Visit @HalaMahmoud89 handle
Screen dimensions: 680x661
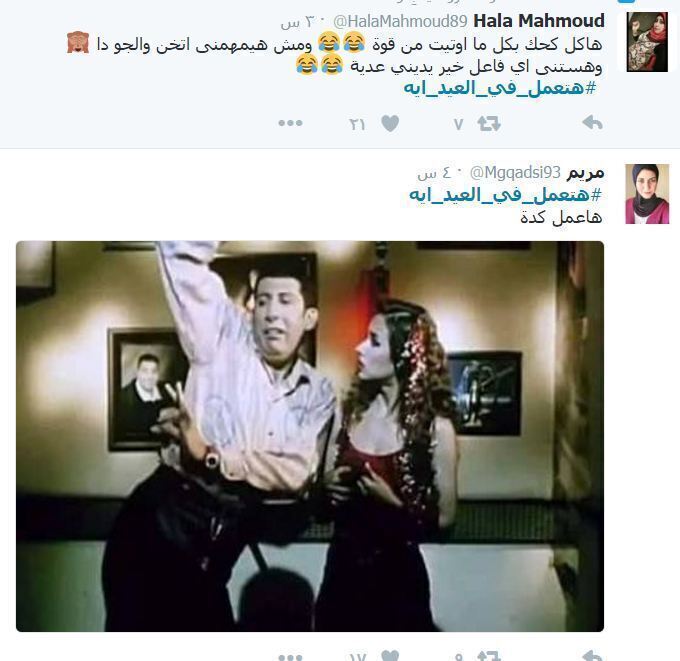pyautogui.click(x=400, y=21)
